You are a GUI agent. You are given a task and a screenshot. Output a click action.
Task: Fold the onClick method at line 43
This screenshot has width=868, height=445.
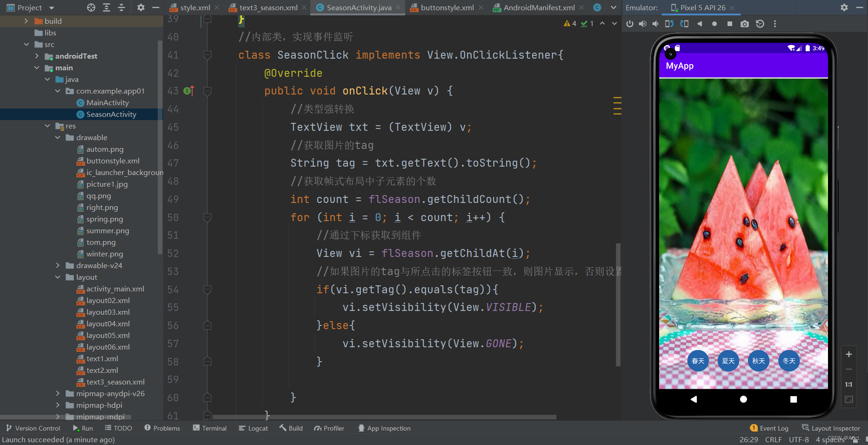click(x=207, y=91)
